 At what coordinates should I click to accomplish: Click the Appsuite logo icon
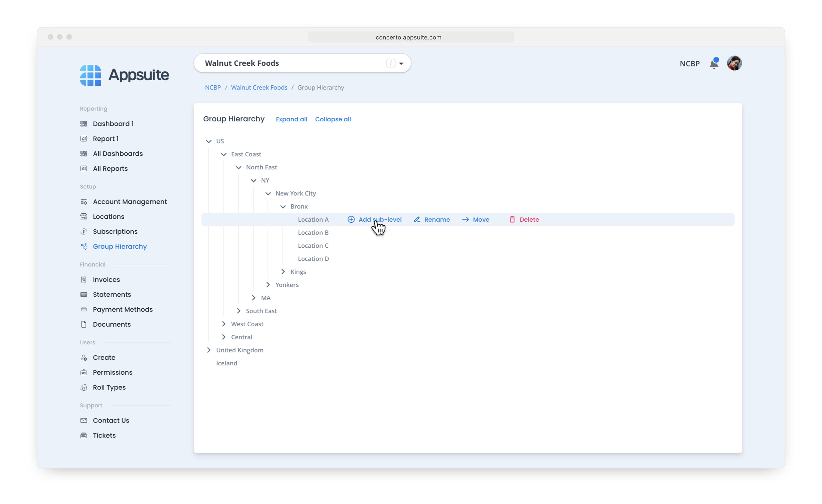[91, 75]
